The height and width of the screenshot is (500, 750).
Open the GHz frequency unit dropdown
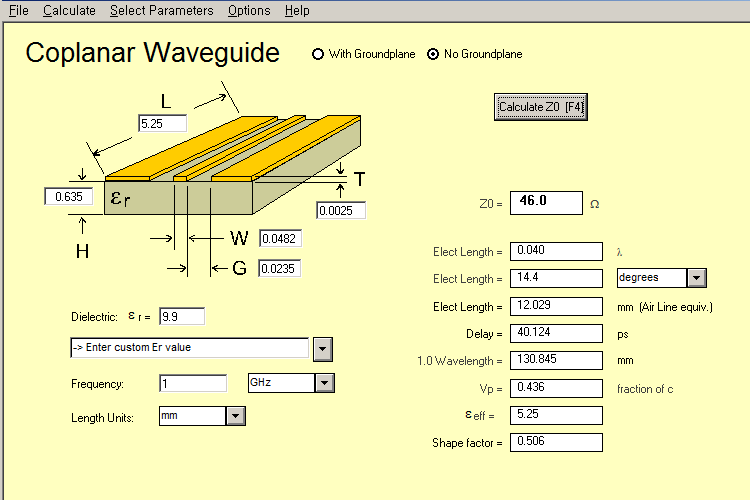pos(324,383)
